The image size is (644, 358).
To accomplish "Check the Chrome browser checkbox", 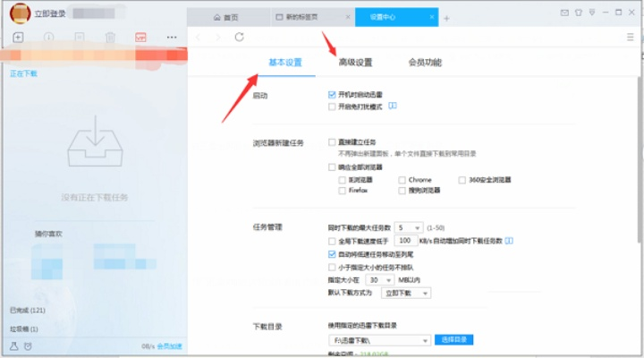I will [x=402, y=180].
